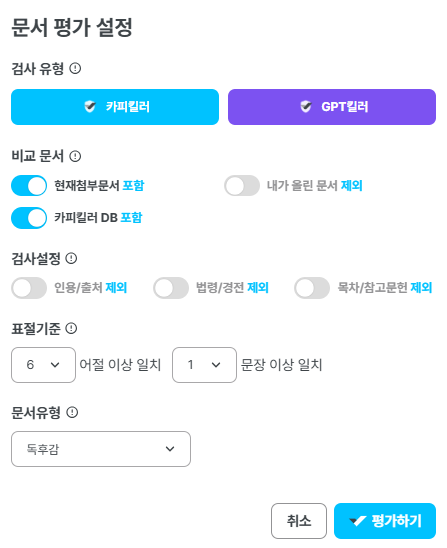Screen dimensions: 447x548
Task: Select the GPT킬러 inspection type
Action: pyautogui.click(x=332, y=107)
